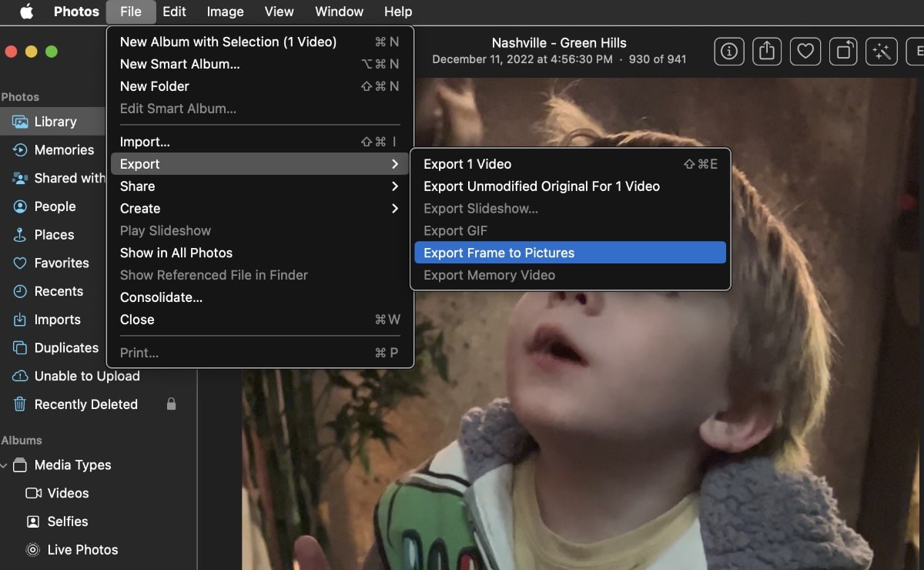Open the People album in sidebar
The height and width of the screenshot is (570, 924).
tap(55, 206)
